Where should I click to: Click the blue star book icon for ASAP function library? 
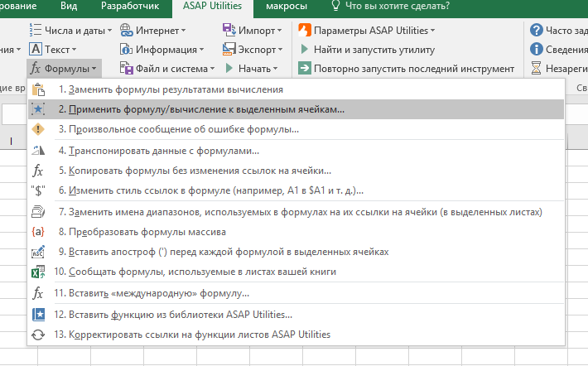pos(38,315)
